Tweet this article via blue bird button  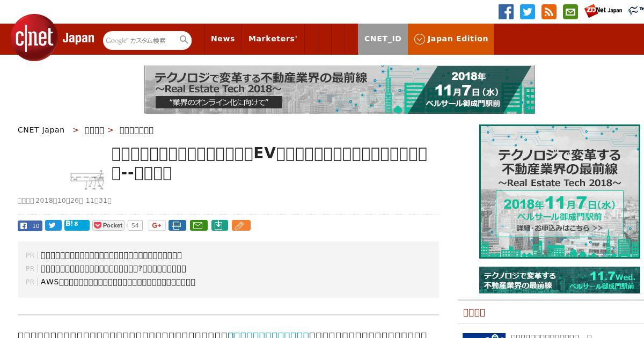pyautogui.click(x=53, y=225)
